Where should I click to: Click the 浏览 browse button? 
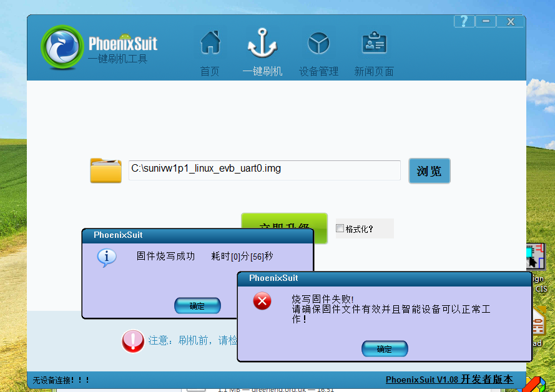[x=430, y=171]
